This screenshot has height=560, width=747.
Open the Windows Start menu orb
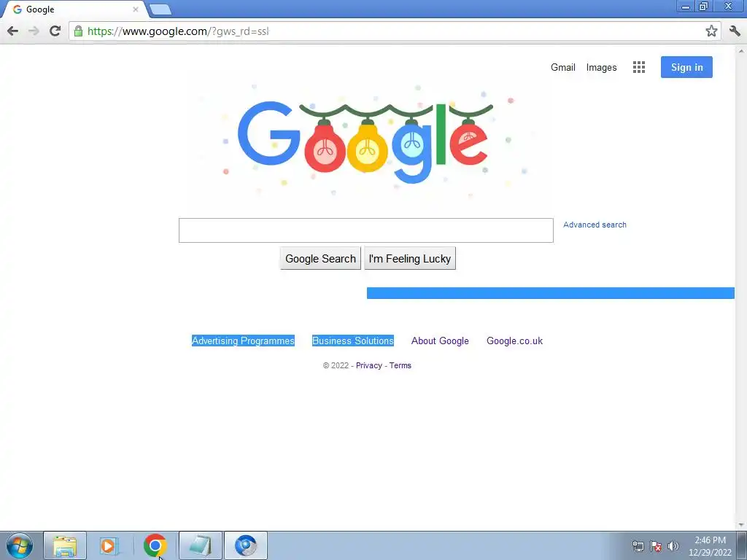(20, 545)
